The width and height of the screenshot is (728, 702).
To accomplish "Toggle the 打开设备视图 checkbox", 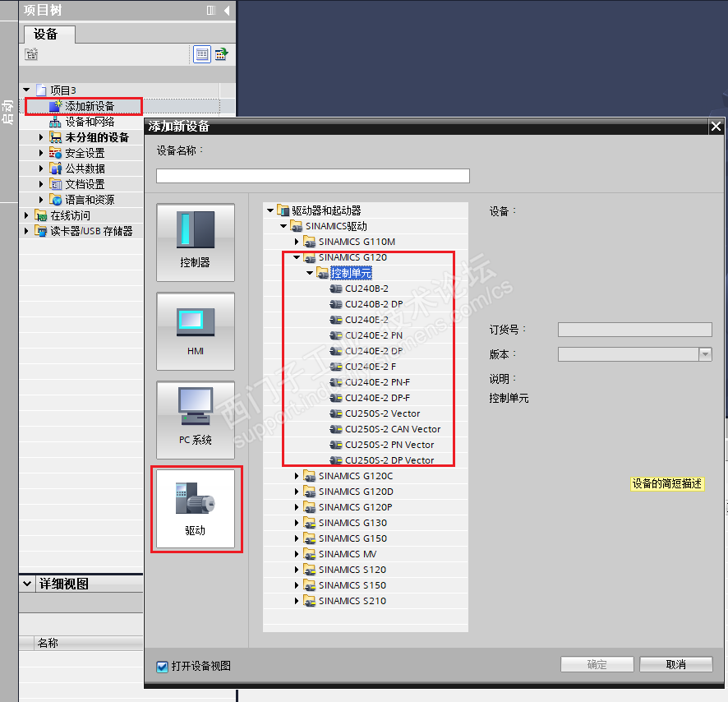I will click(x=163, y=667).
